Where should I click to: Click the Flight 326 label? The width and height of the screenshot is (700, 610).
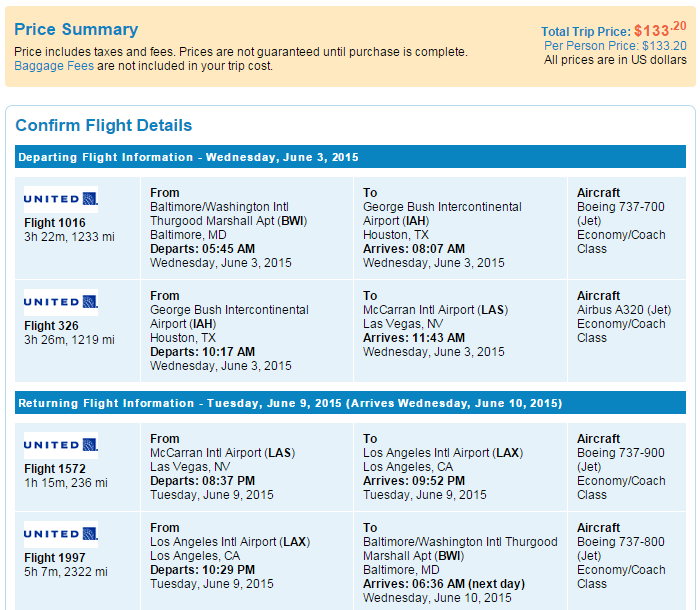pyautogui.click(x=51, y=326)
